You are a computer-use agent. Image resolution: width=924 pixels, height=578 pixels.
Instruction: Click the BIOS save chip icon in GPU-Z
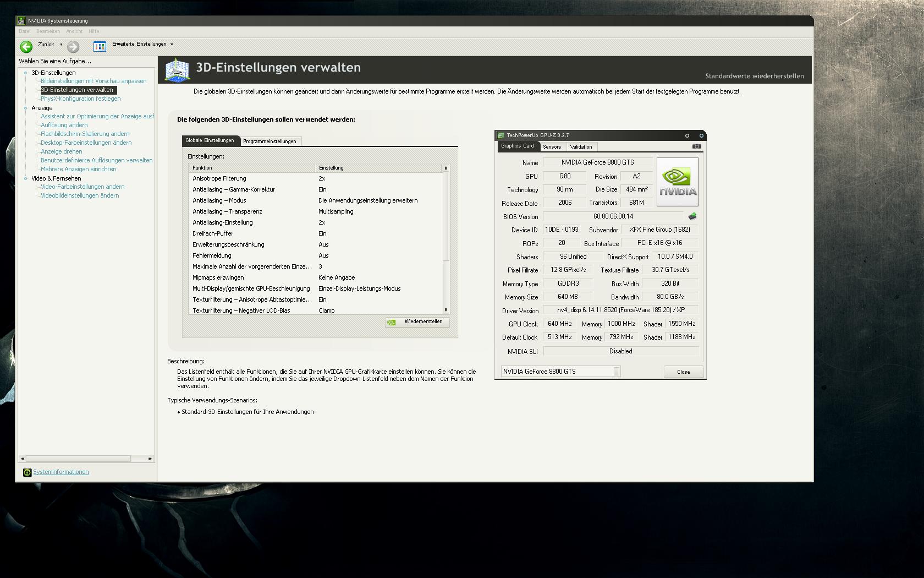pos(692,216)
